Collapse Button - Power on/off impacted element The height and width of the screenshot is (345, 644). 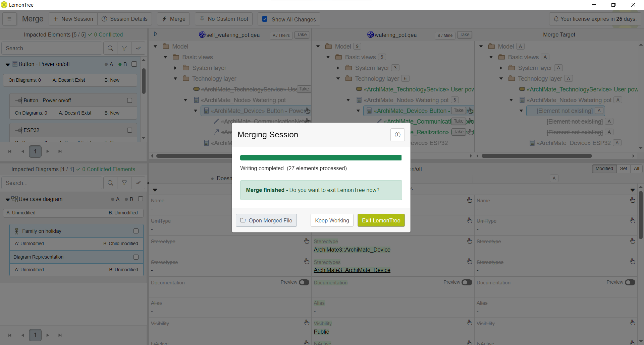7,65
